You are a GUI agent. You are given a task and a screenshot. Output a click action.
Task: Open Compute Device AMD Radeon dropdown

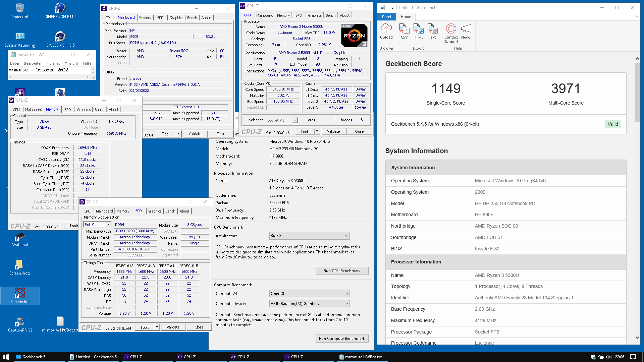(x=309, y=304)
